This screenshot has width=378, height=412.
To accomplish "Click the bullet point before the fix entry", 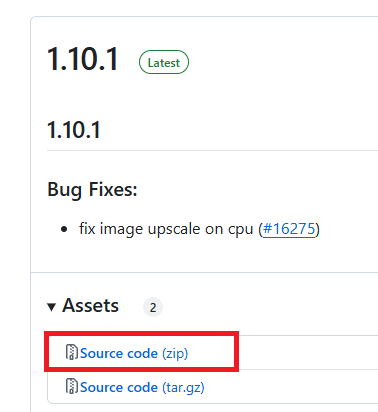I will coord(64,229).
